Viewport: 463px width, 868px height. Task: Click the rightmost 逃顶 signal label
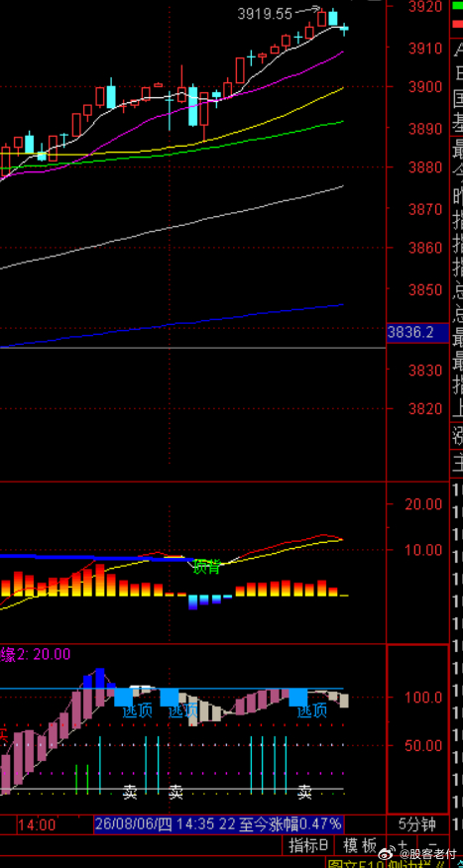312,710
